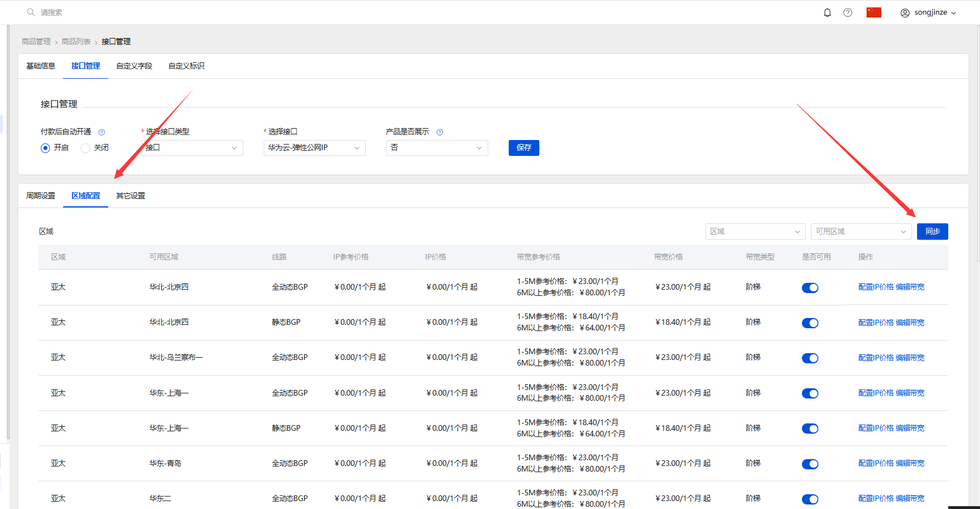This screenshot has height=509, width=980.
Task: Click 编辑带宽 for 华北-北京四 全动态BGP
Action: tap(910, 287)
